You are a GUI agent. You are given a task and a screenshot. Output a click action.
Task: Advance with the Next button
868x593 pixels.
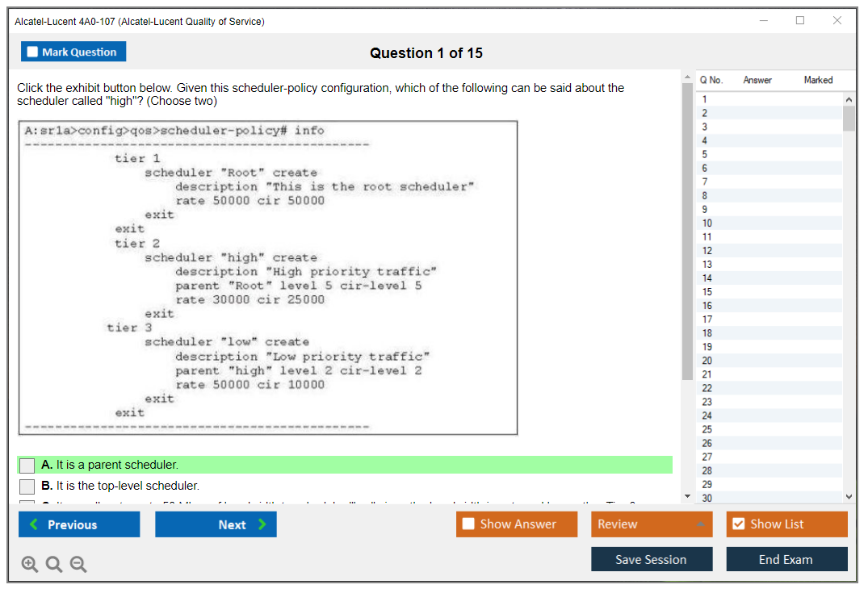[x=216, y=524]
